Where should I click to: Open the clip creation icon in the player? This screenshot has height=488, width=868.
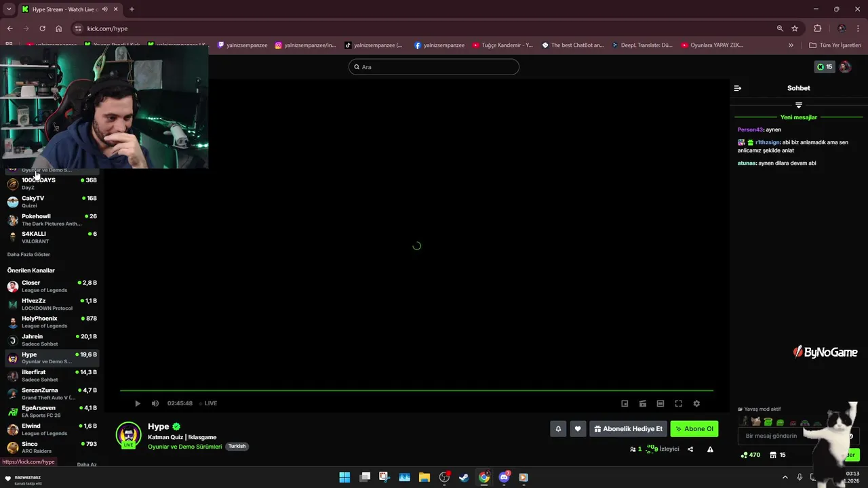(643, 403)
